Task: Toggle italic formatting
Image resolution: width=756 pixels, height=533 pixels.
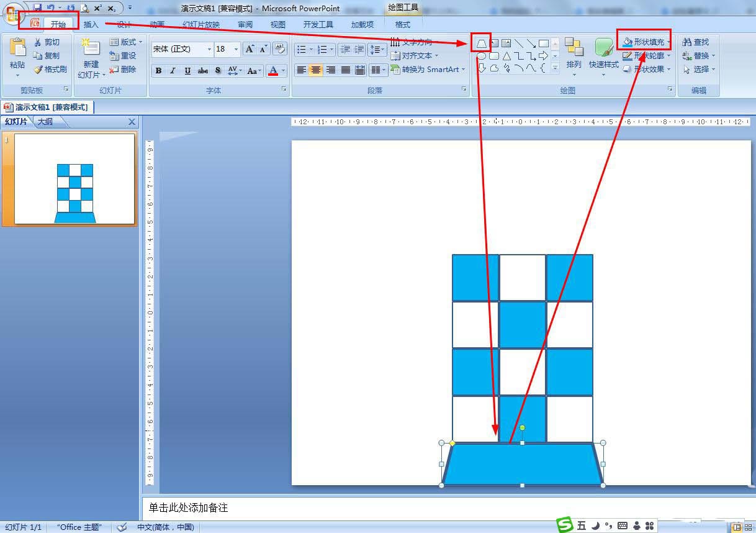Action: coord(173,71)
